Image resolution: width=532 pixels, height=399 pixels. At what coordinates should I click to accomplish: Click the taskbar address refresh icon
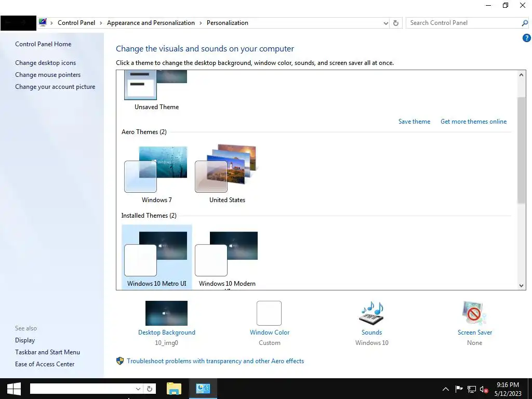tap(150, 389)
